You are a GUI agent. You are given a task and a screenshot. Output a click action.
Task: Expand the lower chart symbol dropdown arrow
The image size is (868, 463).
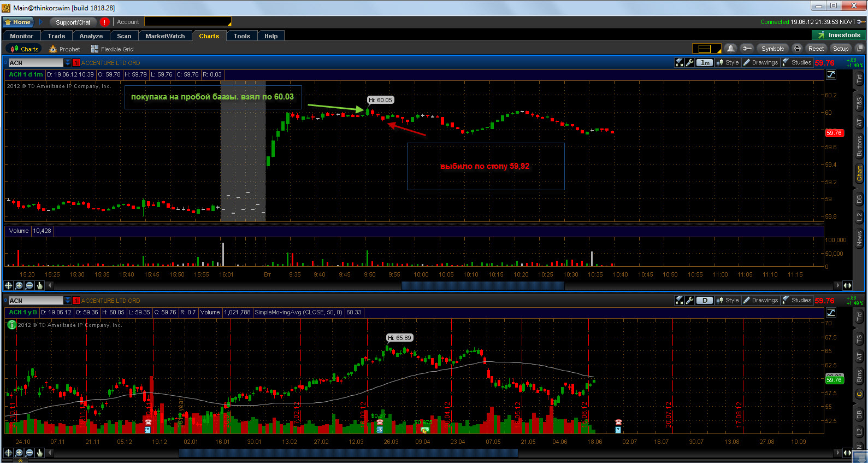[68, 301]
